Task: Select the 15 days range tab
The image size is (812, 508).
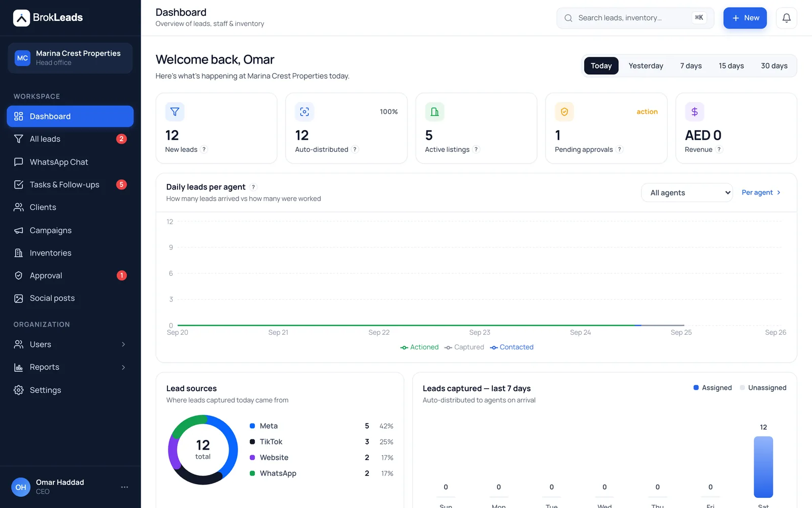Action: 731,66
